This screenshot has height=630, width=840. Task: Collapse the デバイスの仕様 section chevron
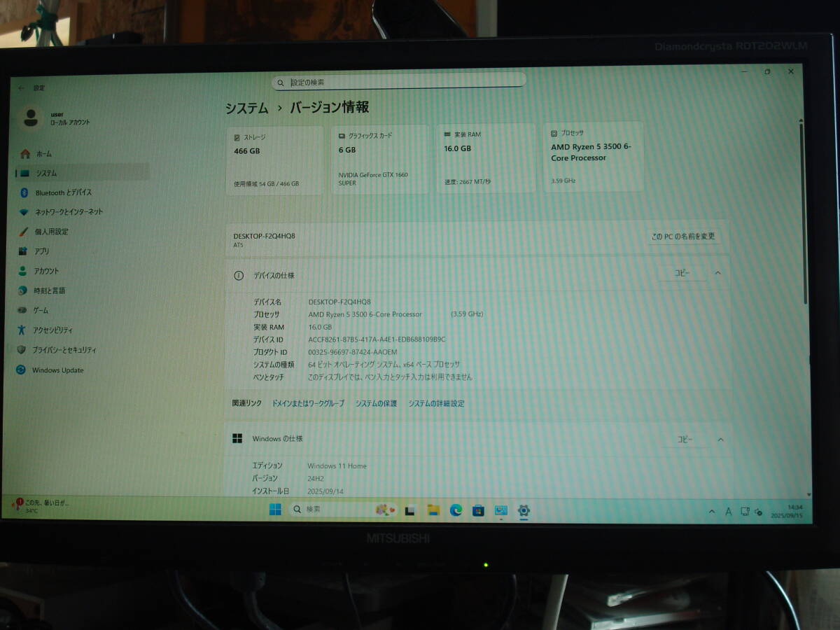pos(717,274)
